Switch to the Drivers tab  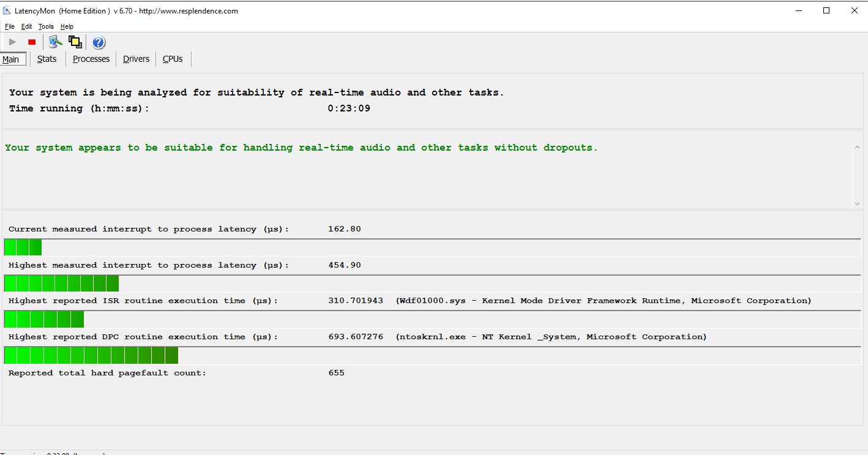coord(136,59)
